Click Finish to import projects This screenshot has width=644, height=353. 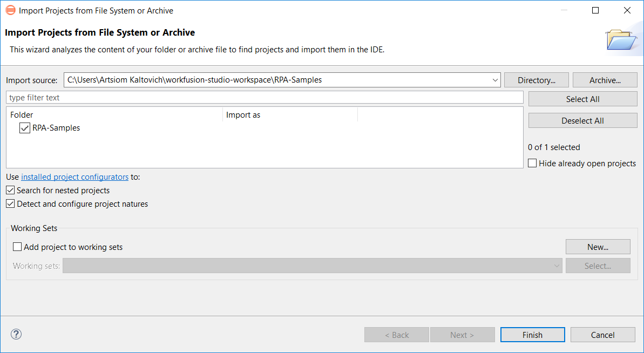533,335
